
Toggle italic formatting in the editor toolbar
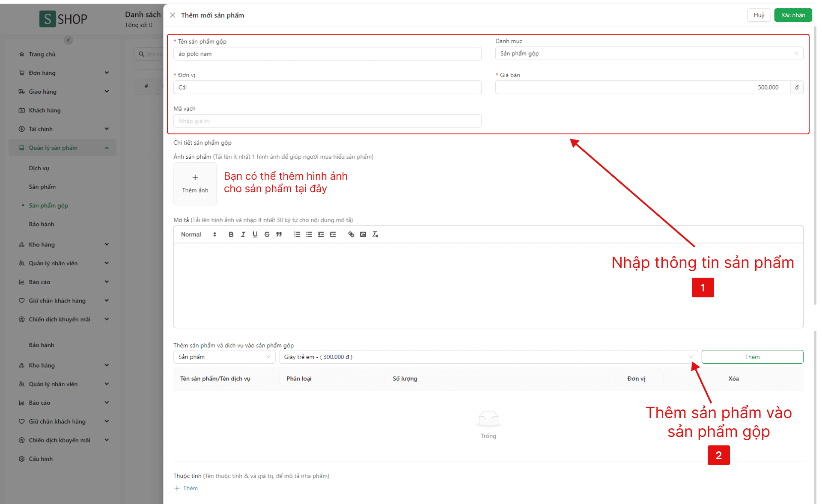(243, 234)
